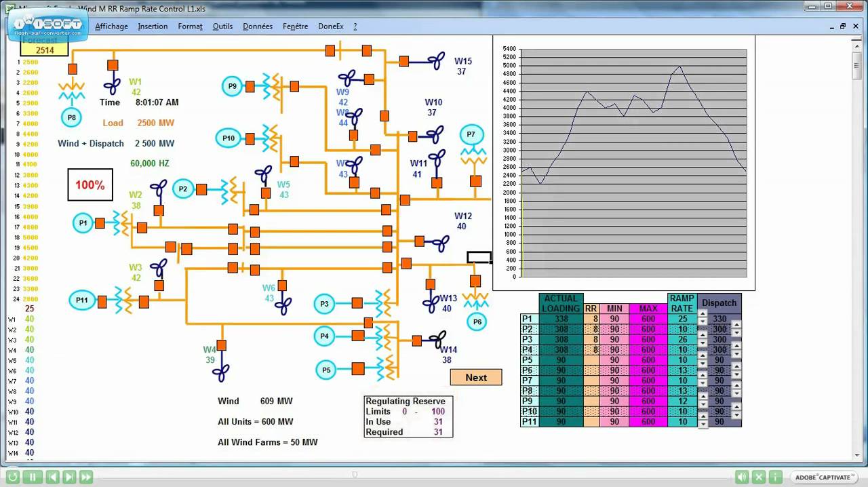Increase P10 dispatch with up arrow

[x=736, y=408]
